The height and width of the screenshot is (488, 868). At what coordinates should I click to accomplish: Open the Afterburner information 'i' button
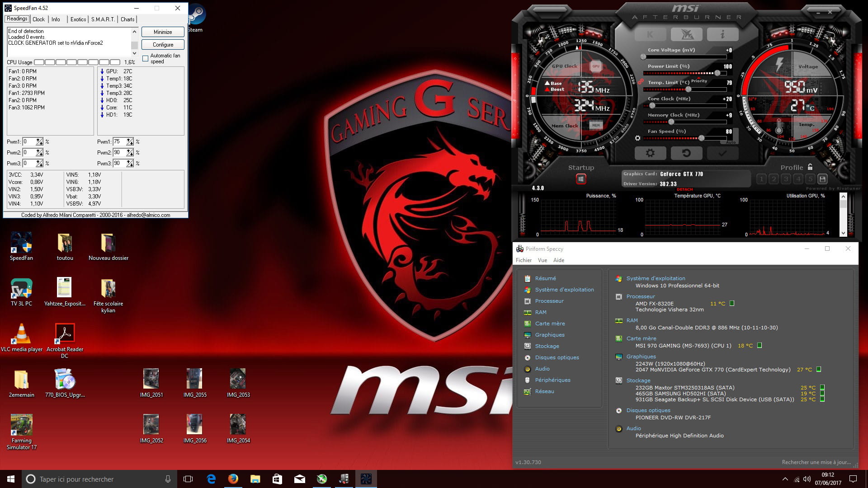722,34
